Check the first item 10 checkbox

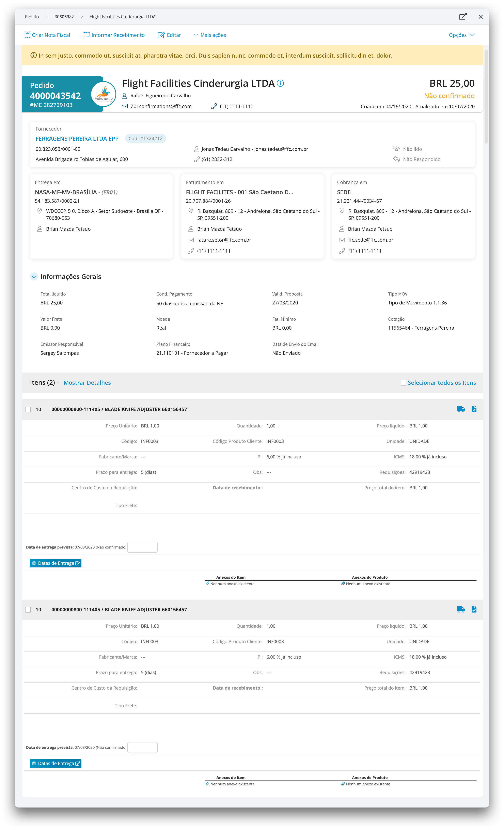[28, 409]
